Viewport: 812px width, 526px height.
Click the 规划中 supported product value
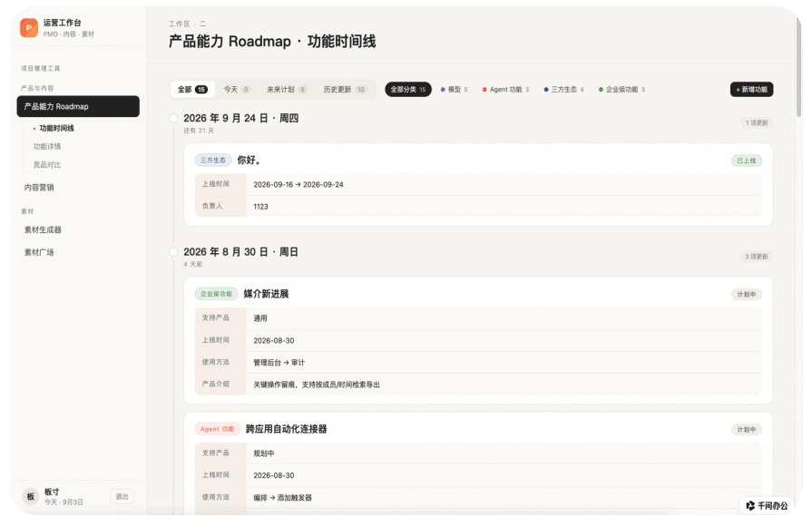point(264,453)
